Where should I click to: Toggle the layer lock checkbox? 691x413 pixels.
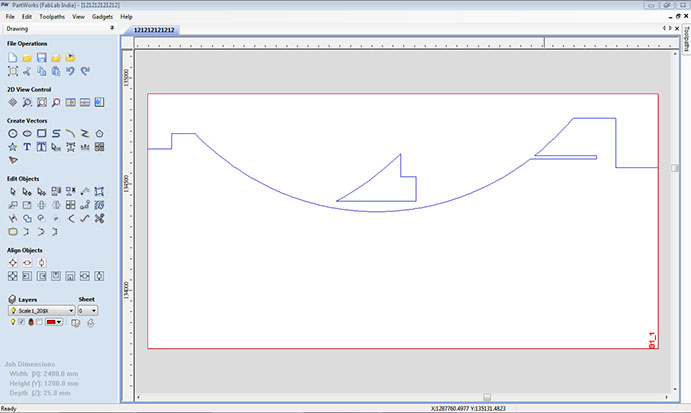(x=39, y=322)
